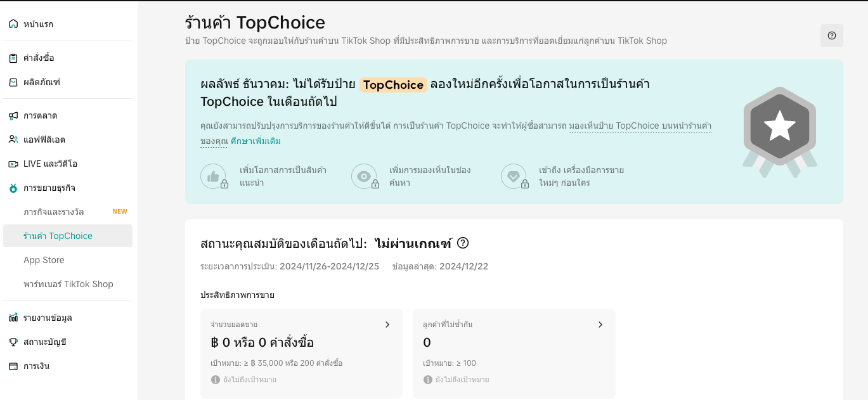Click the มองเห็นป้าย TopChoice underlined text
Screen dimensions: 868x400
640,126
